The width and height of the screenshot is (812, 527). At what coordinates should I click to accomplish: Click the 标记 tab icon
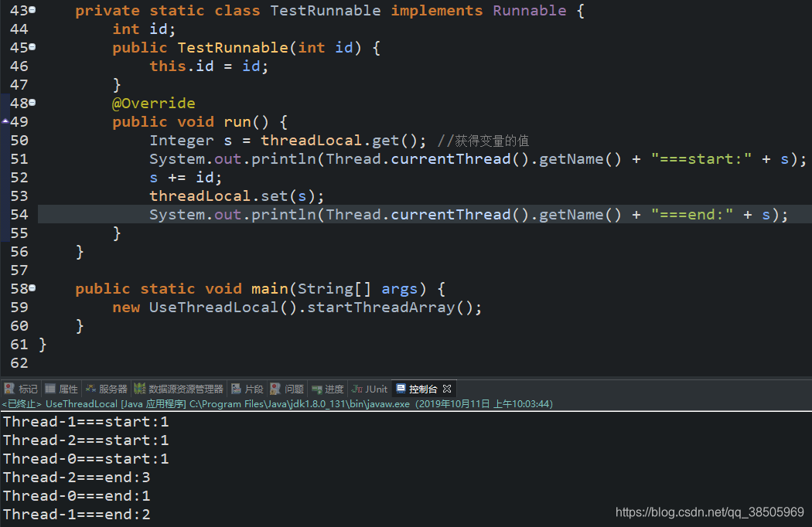pyautogui.click(x=9, y=389)
